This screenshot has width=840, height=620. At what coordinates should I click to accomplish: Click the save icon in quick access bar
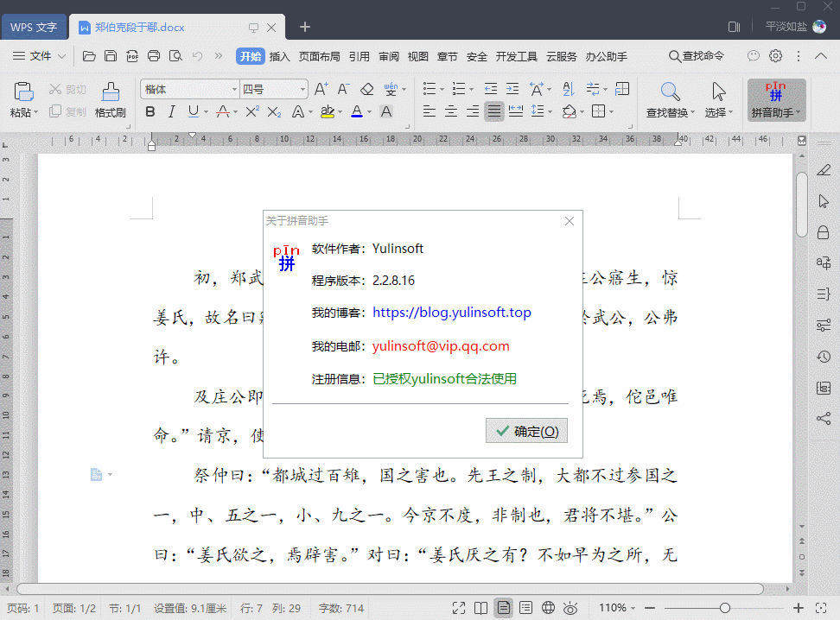111,56
